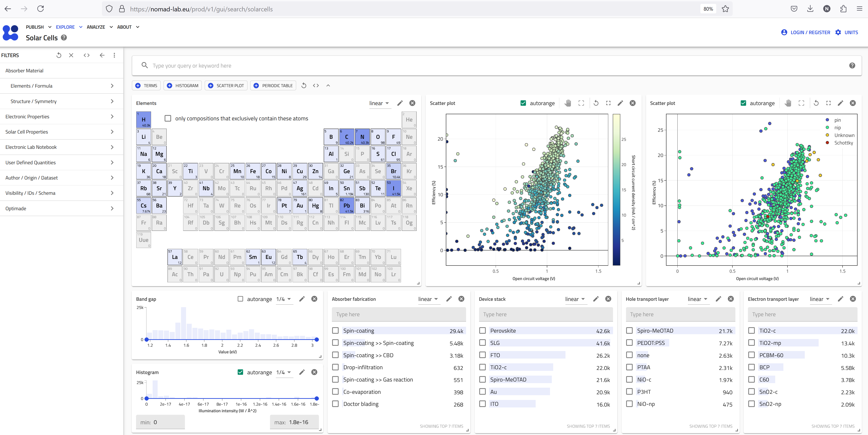Open the three-dot filters options menu
The width and height of the screenshot is (868, 435).
point(114,55)
